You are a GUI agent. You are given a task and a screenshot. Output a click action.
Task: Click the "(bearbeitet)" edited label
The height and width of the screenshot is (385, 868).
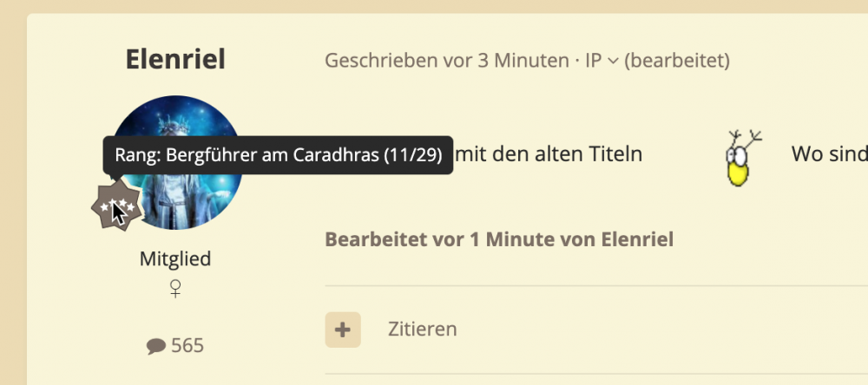coord(677,61)
